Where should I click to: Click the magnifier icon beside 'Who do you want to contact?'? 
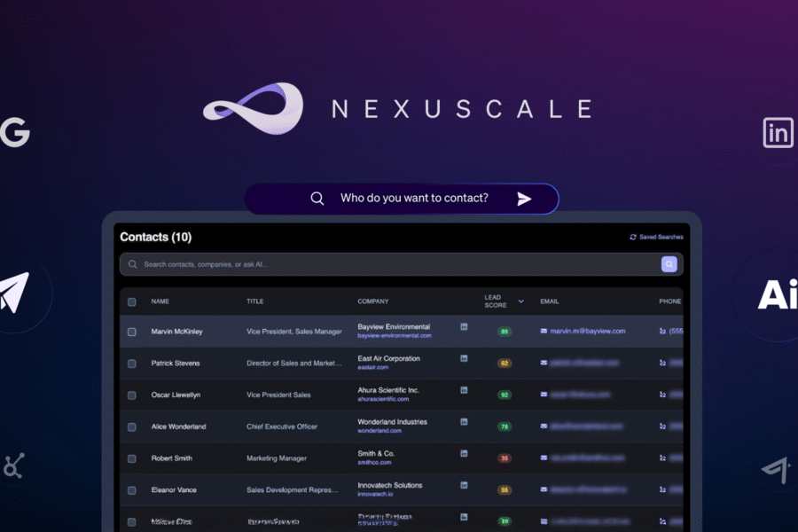[x=317, y=199]
